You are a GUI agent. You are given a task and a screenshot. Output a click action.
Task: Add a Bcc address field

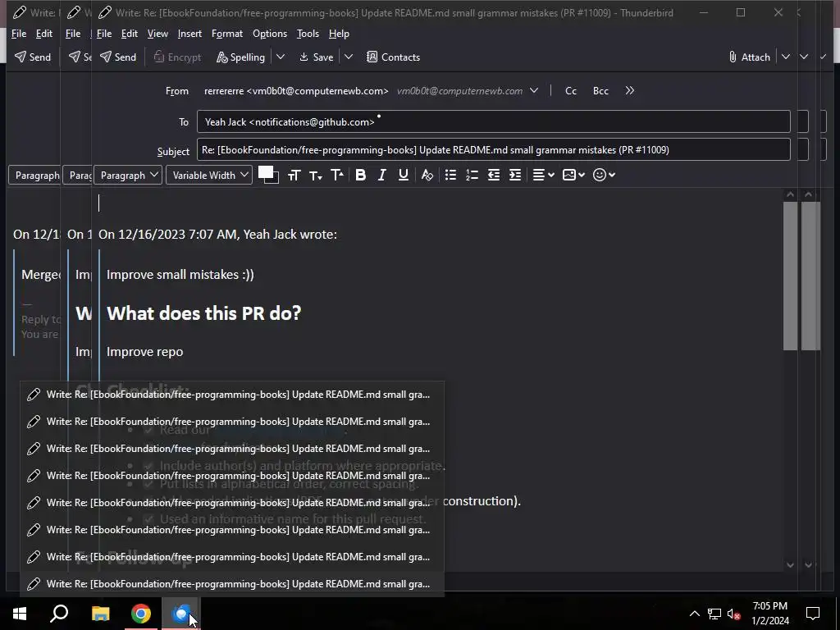600,90
